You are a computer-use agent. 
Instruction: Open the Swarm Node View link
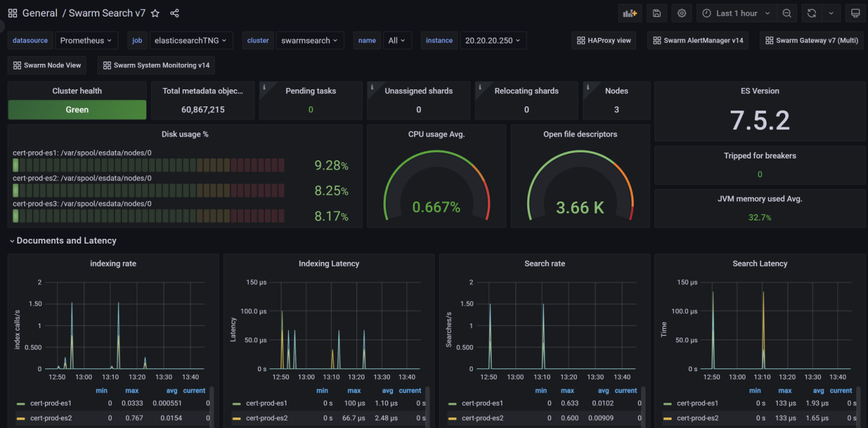point(47,66)
